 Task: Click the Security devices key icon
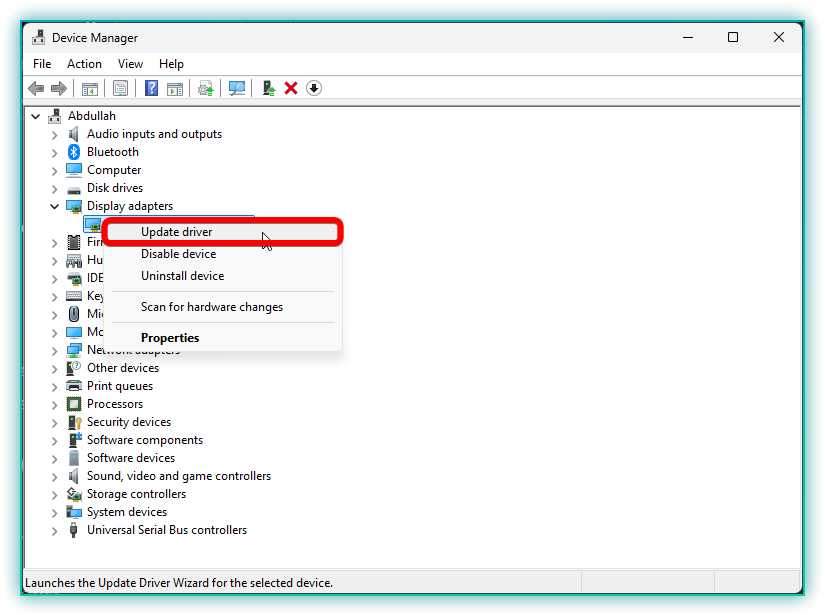[x=74, y=422]
